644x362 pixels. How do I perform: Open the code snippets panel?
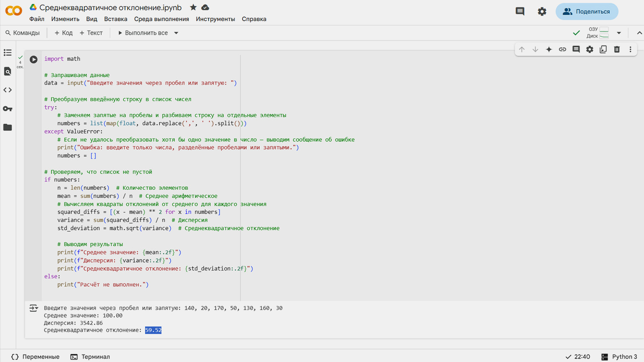(x=8, y=90)
